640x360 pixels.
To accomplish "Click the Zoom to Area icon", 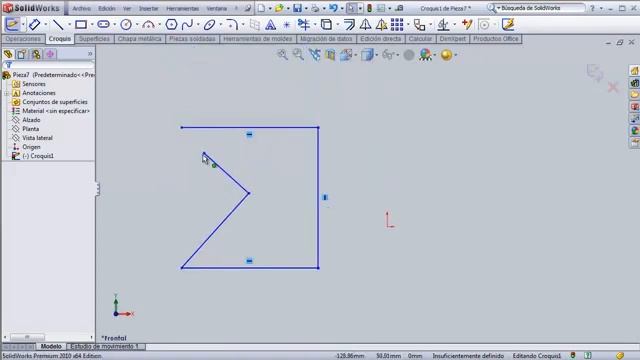I will [x=298, y=54].
